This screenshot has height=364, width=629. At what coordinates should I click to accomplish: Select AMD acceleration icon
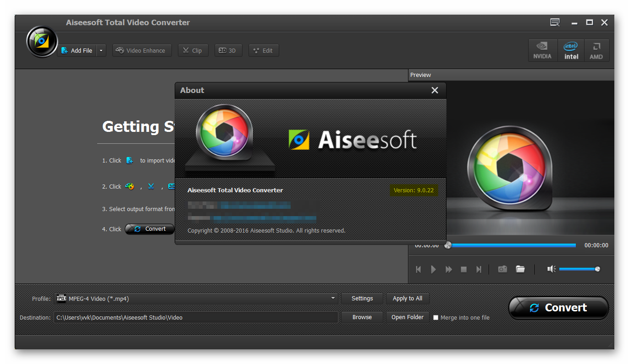(x=596, y=50)
